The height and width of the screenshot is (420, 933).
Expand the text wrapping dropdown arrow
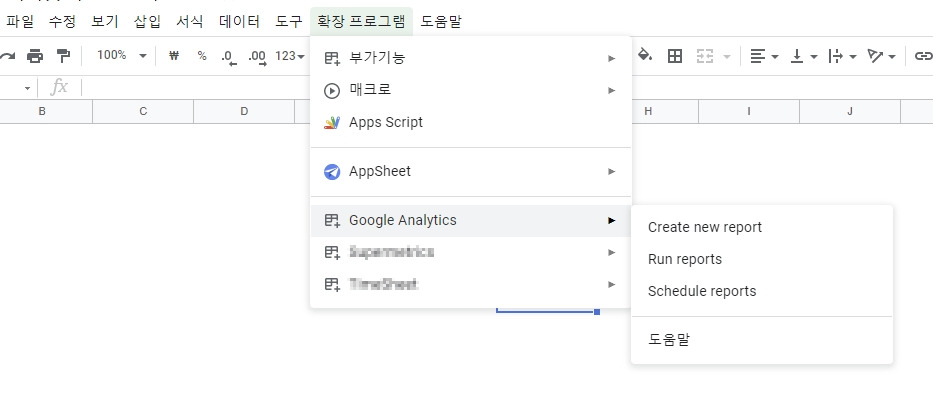(x=853, y=57)
